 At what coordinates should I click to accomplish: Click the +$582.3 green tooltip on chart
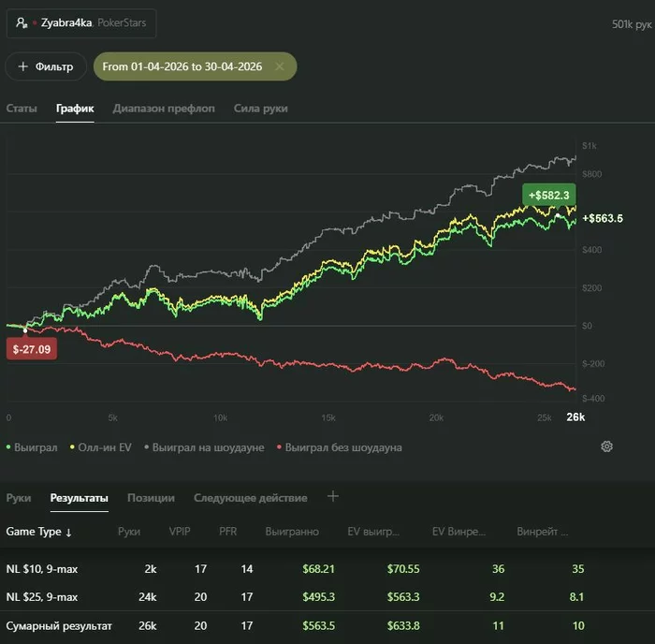tap(549, 195)
